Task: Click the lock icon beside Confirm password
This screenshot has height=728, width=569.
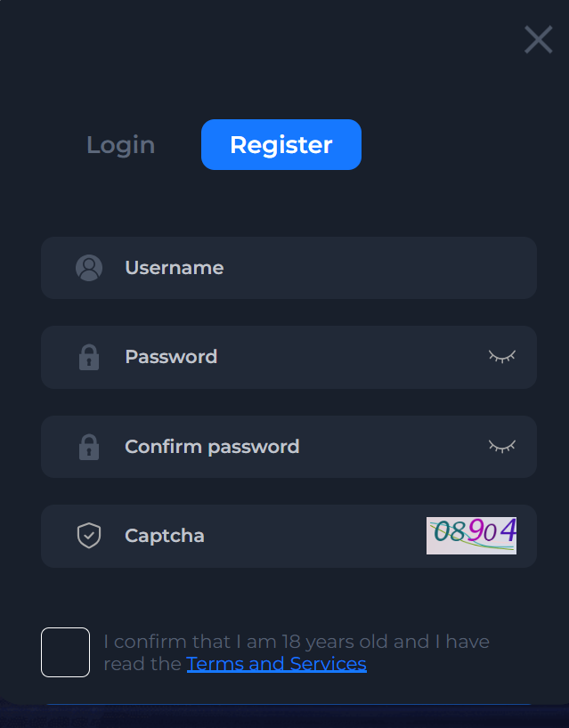Action: [x=89, y=447]
